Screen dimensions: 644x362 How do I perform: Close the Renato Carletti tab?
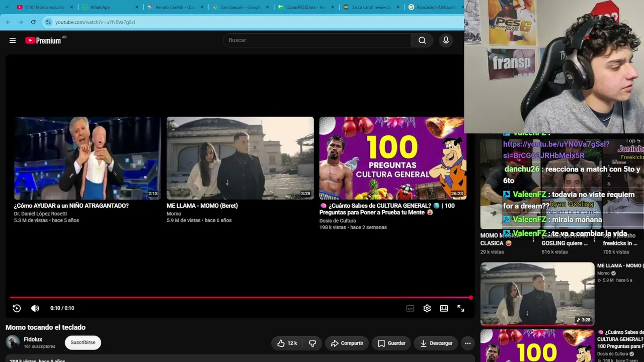(202, 7)
